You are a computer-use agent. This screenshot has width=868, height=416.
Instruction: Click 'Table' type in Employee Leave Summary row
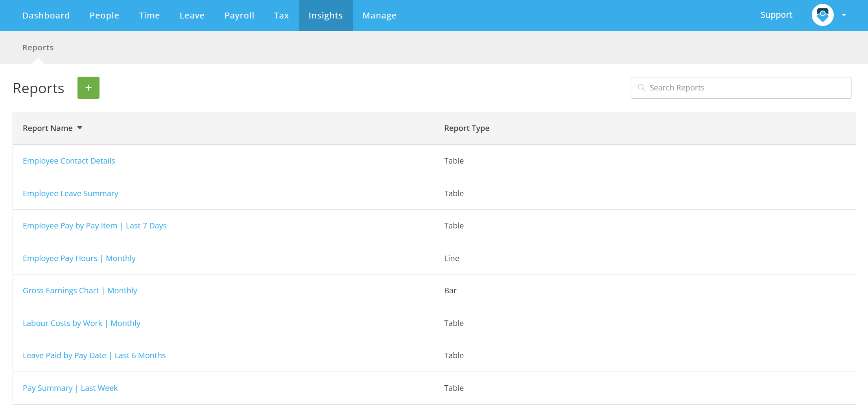pyautogui.click(x=454, y=193)
